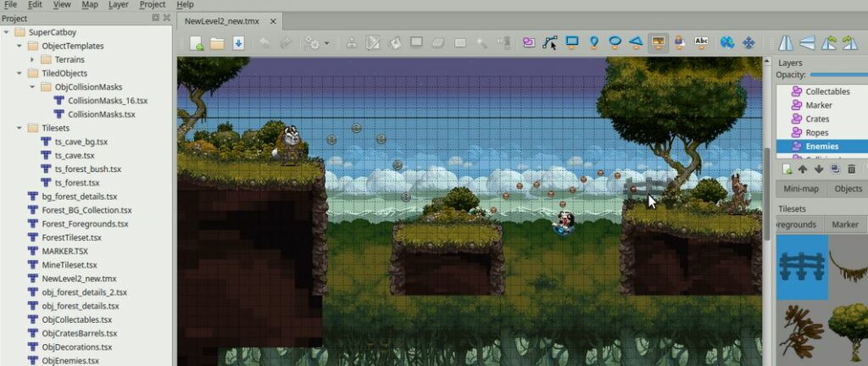Select the Insert Text tool
The width and height of the screenshot is (868, 366).
[701, 42]
